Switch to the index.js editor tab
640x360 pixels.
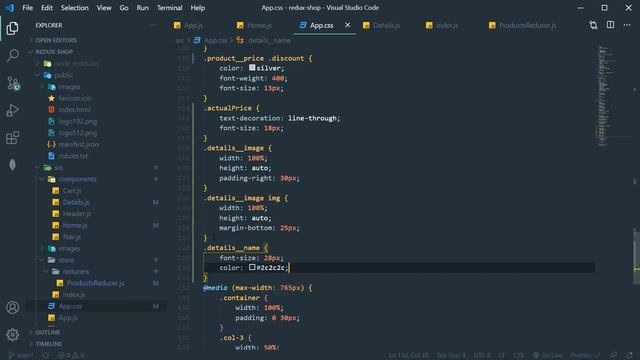coord(442,25)
